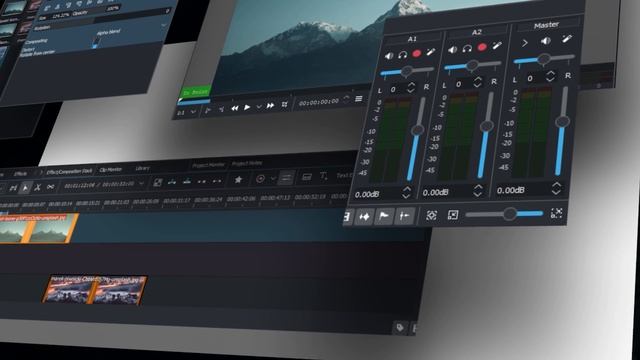Switch to the Project Notes tab
Screen dimensions: 640x360
click(247, 164)
